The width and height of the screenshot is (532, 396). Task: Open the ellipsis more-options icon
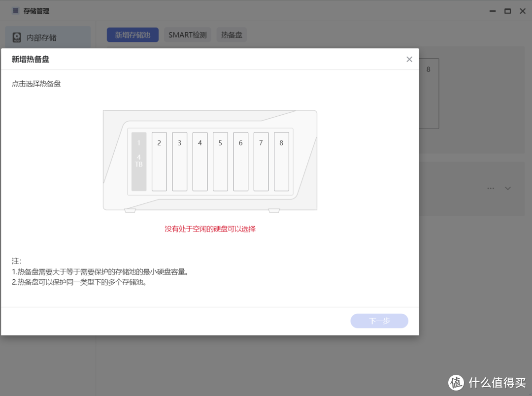(x=491, y=188)
